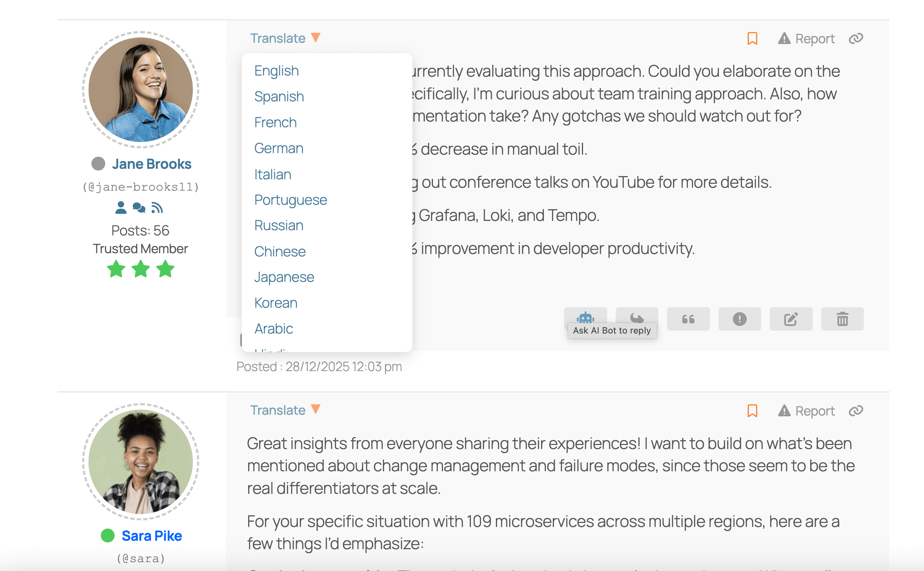Screen dimensions: 924x571
Task: Pick German translation option
Action: point(278,148)
